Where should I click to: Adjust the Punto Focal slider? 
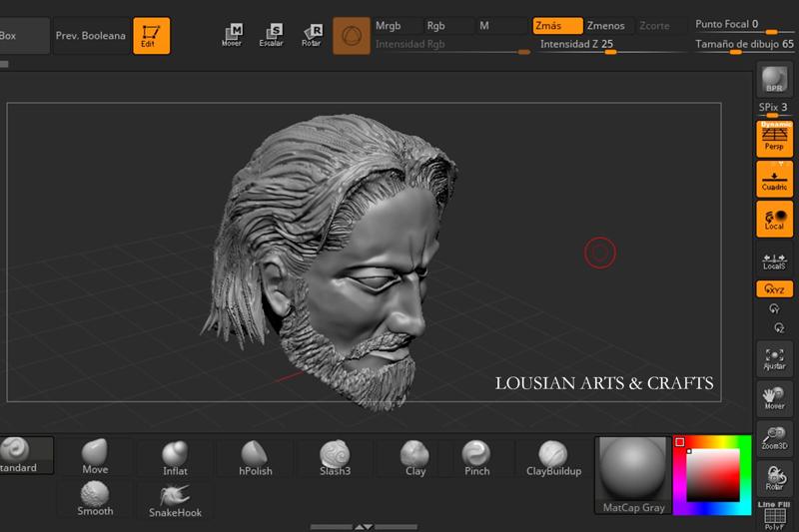[744, 26]
